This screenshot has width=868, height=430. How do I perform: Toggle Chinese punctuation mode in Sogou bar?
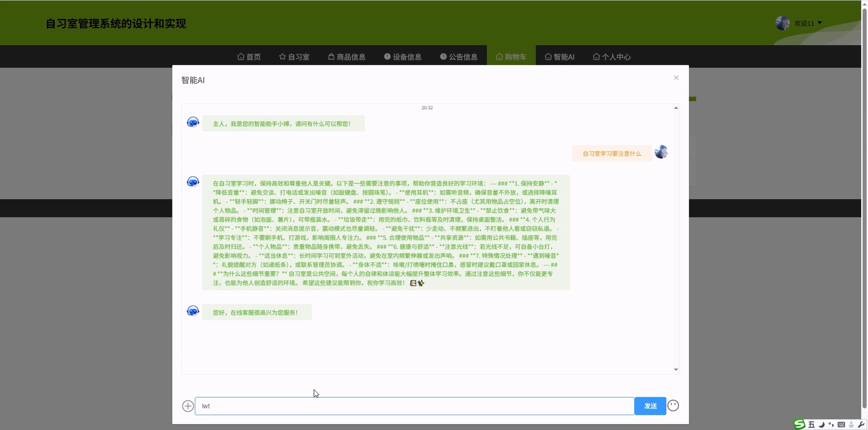[831, 424]
